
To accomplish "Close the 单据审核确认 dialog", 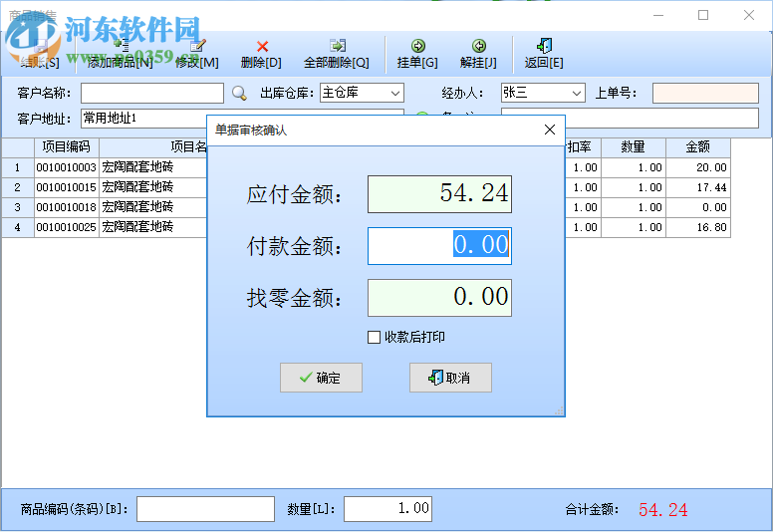I will click(550, 130).
